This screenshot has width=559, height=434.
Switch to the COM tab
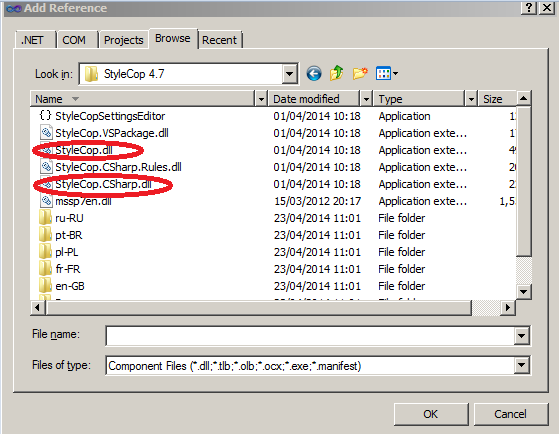pos(77,40)
